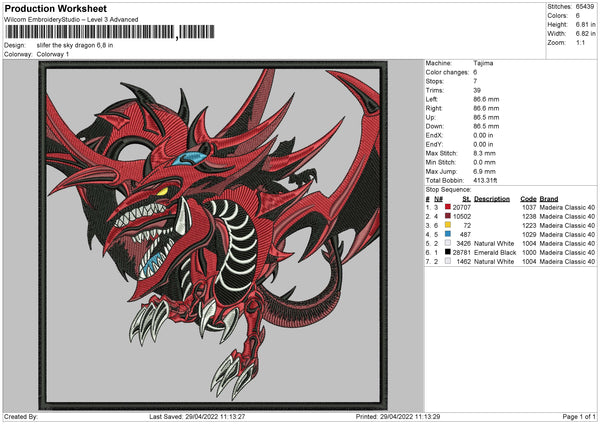
Task: Pick the blue swatch in stop 4
Action: click(x=448, y=234)
